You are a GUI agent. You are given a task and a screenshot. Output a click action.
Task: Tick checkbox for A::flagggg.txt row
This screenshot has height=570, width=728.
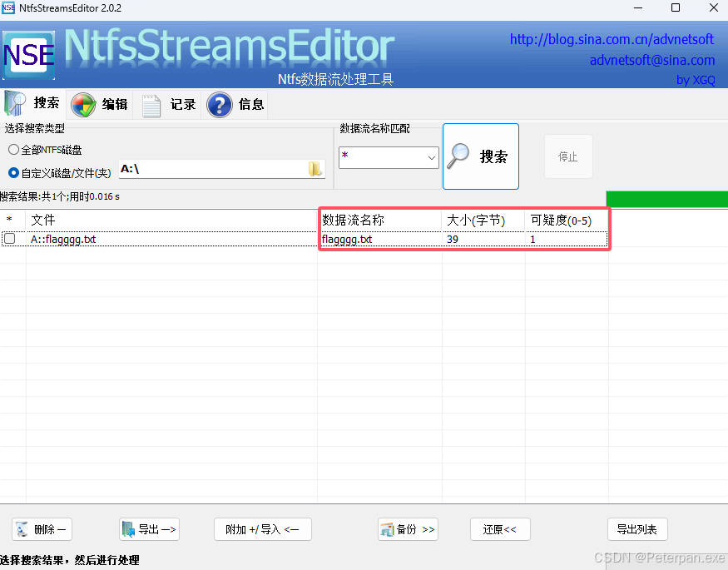click(10, 239)
